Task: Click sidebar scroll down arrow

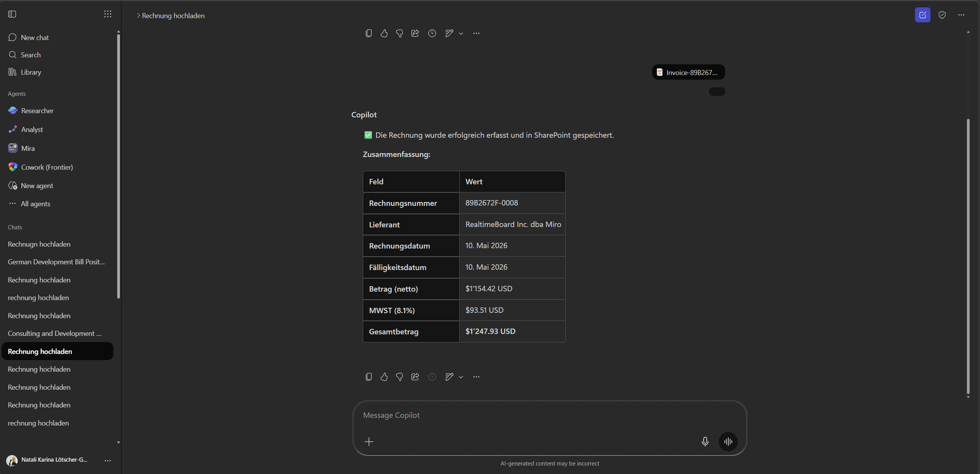Action: point(118,443)
